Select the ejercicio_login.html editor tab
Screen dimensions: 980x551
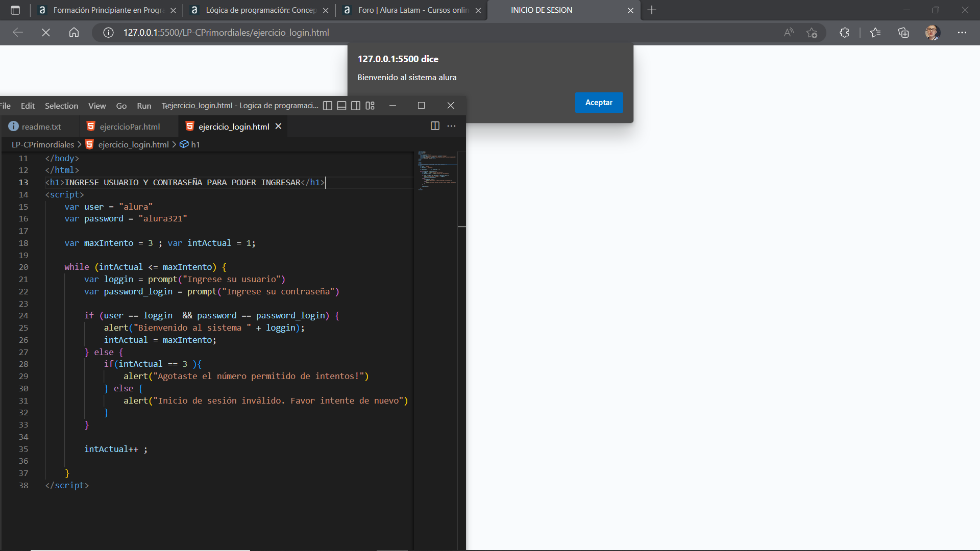[x=234, y=127]
